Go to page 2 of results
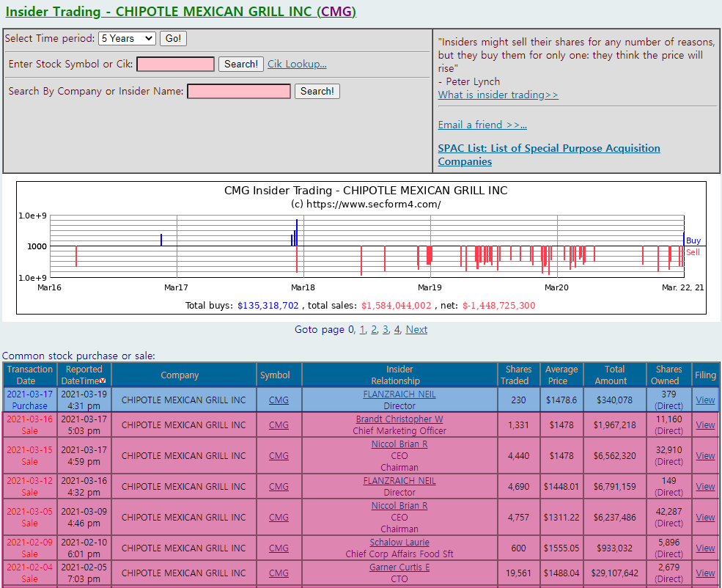The height and width of the screenshot is (588, 722). click(374, 330)
